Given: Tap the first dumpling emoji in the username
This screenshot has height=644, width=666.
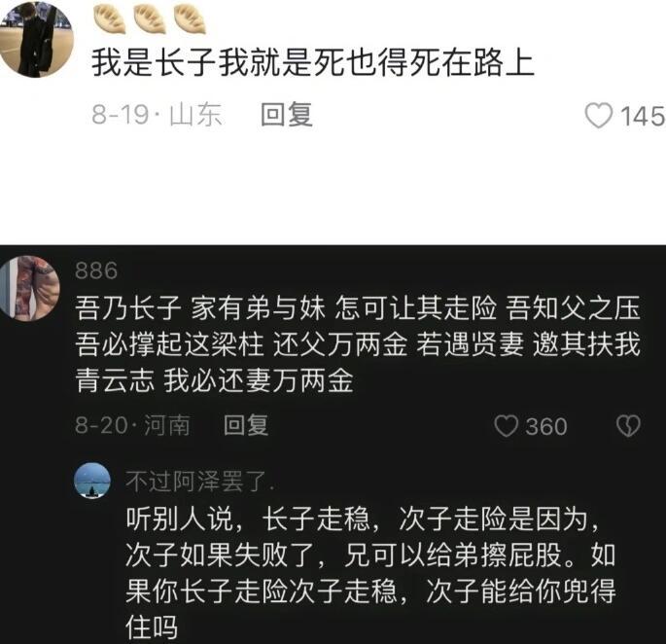Looking at the screenshot, I should coord(110,18).
